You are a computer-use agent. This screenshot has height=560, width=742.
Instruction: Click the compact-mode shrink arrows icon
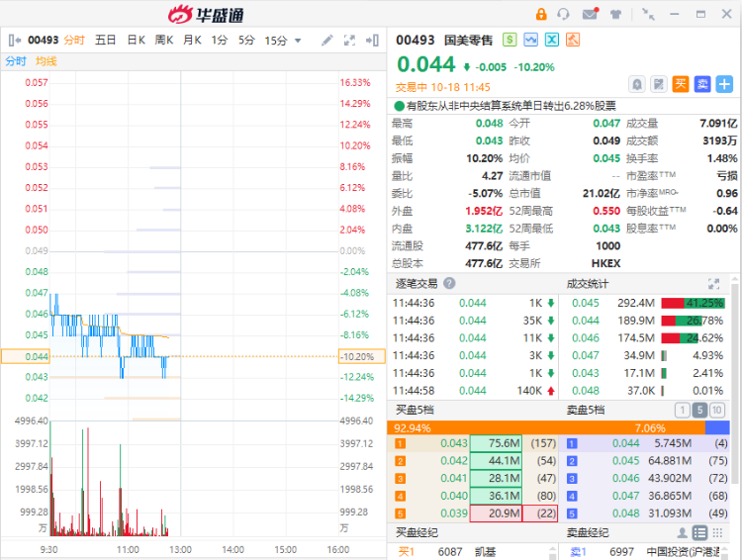[x=648, y=14]
